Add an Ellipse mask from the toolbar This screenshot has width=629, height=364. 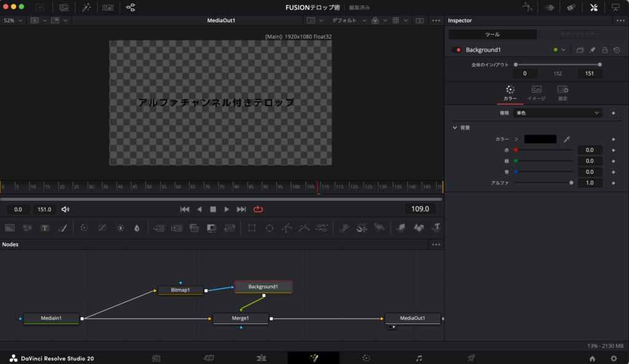(269, 228)
